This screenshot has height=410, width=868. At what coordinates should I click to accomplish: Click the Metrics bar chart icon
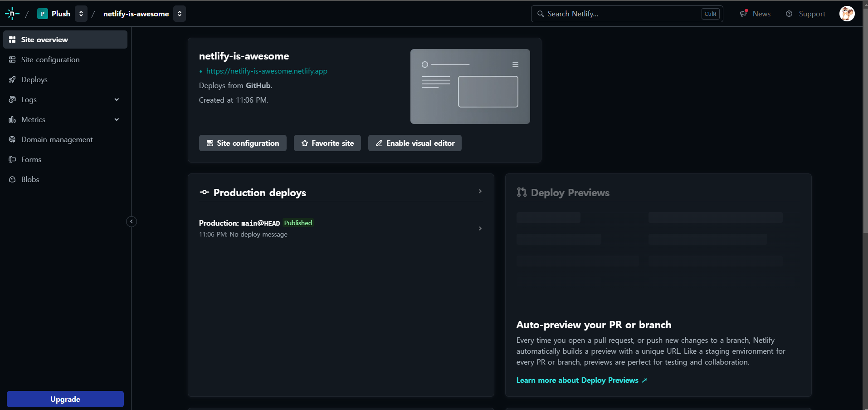tap(12, 119)
